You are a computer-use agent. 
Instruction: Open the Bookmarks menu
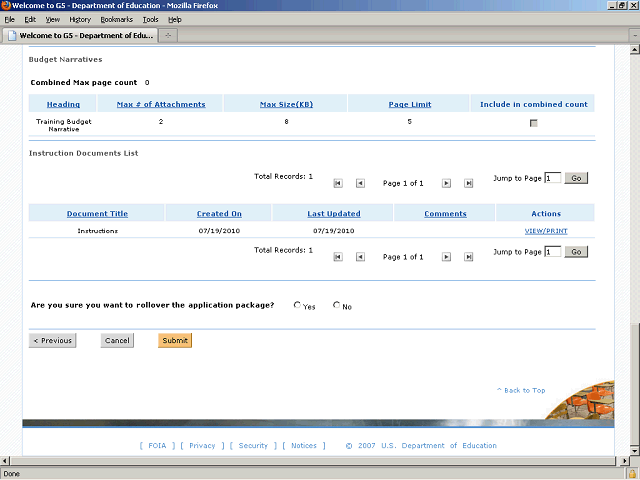pos(117,20)
